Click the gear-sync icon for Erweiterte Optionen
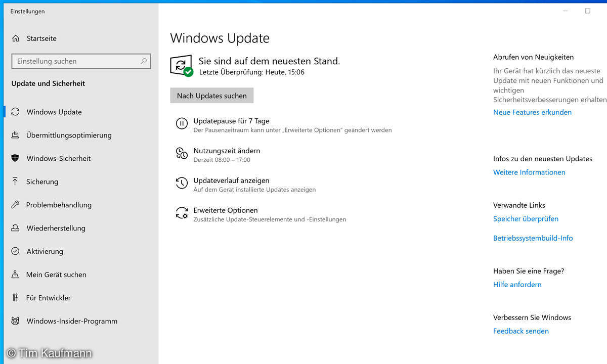Image resolution: width=607 pixels, height=364 pixels. [182, 213]
